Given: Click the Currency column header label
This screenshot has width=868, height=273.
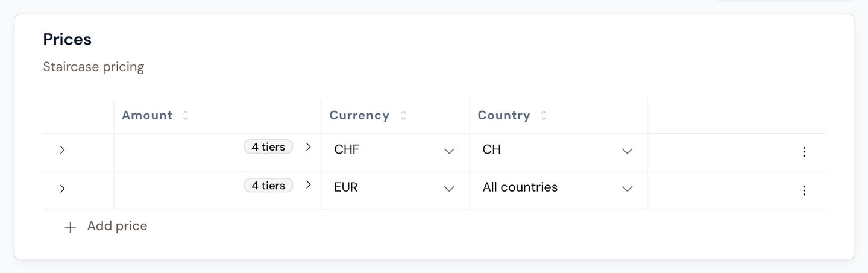Looking at the screenshot, I should [359, 115].
